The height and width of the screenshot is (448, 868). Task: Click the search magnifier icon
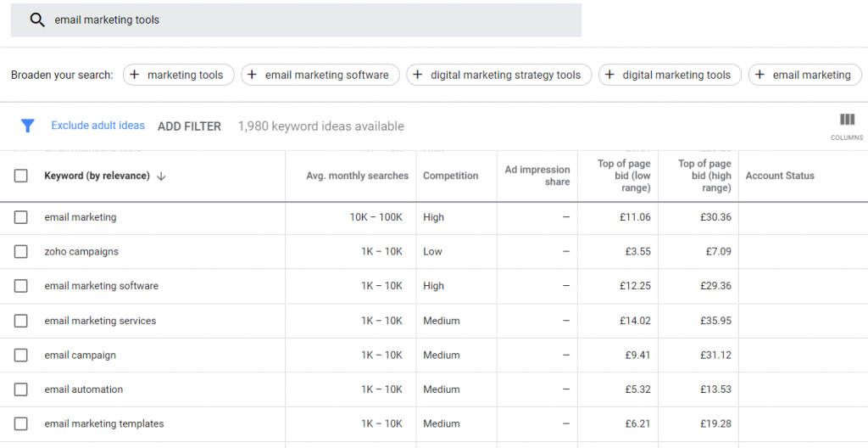37,20
